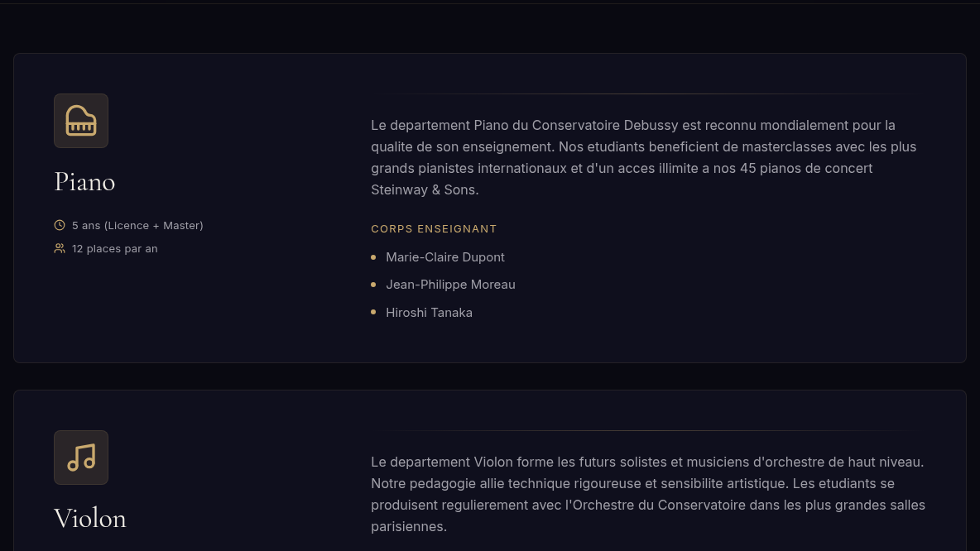Click the CORPS ENSEIGNANT heading
Image resolution: width=980 pixels, height=551 pixels.
(434, 228)
